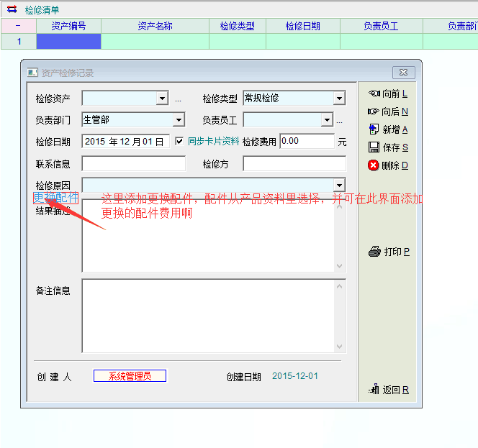The height and width of the screenshot is (448, 478).
Task: Click the 检修费用 input field
Action: pos(307,142)
